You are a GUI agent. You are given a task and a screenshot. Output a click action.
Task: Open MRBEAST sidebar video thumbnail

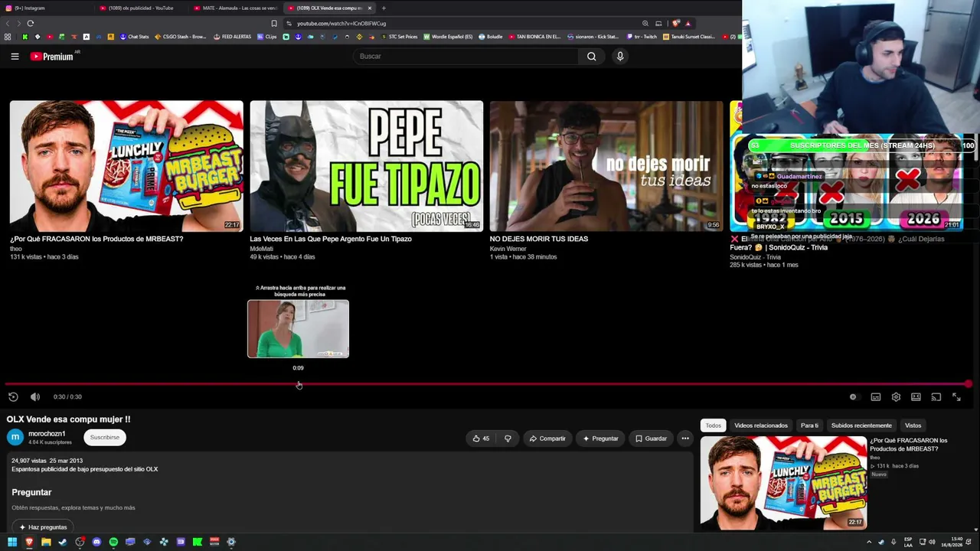coord(784,483)
